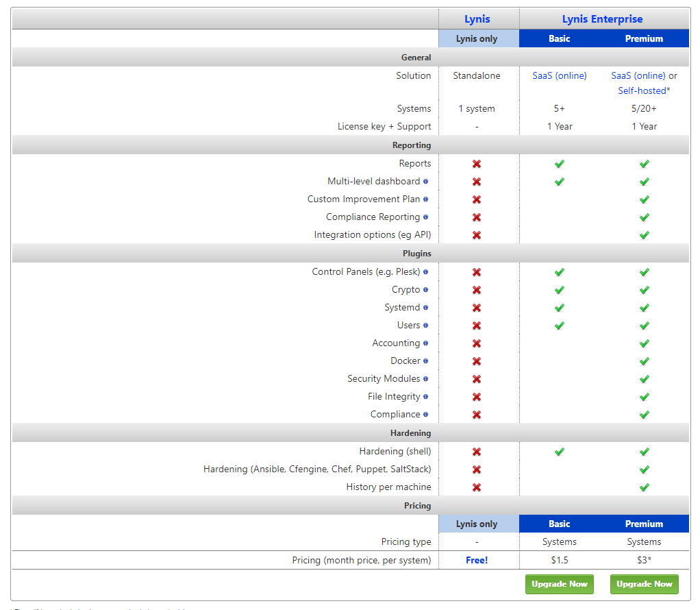Image resolution: width=700 pixels, height=610 pixels.
Task: Click the History per machine label
Action: 389,487
